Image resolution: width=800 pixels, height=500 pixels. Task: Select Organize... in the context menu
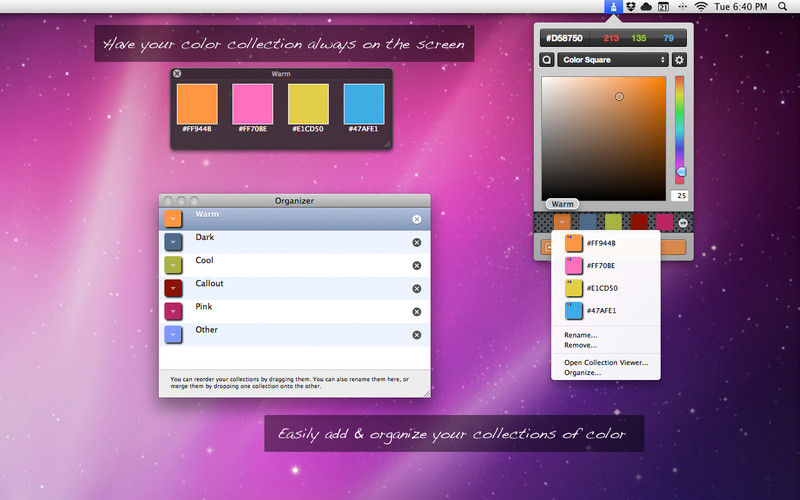(x=582, y=373)
